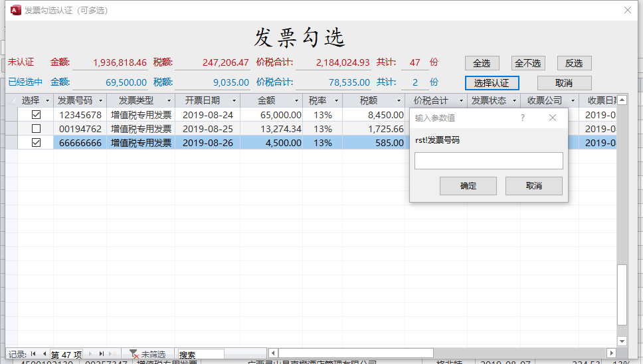The image size is (643, 364).
Task: Toggle checkbox for invoice 12345678
Action: point(36,115)
